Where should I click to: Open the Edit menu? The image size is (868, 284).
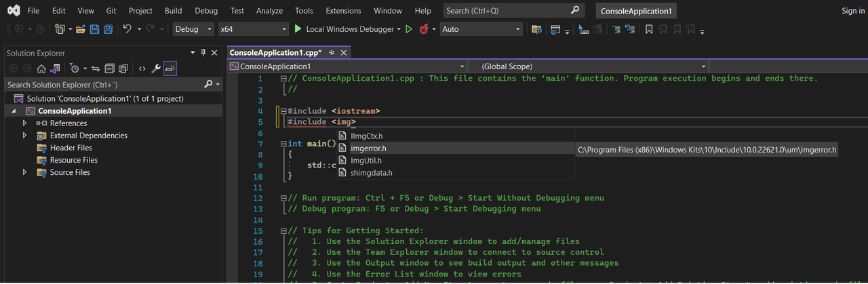click(x=59, y=11)
